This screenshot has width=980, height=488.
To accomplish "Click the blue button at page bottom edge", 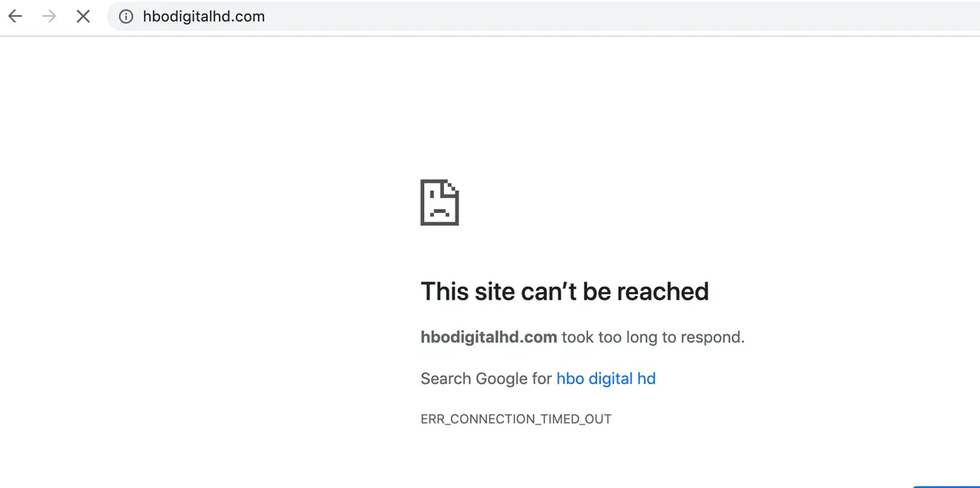I will point(946,486).
